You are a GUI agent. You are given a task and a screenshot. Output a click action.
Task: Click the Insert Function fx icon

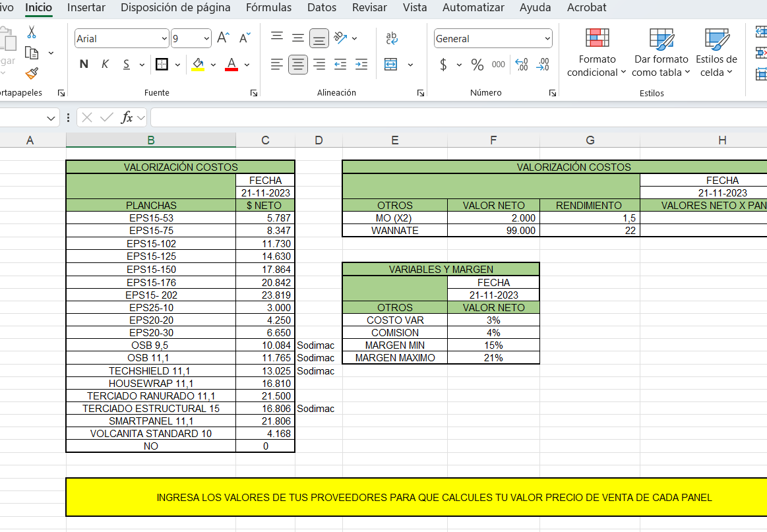point(127,117)
